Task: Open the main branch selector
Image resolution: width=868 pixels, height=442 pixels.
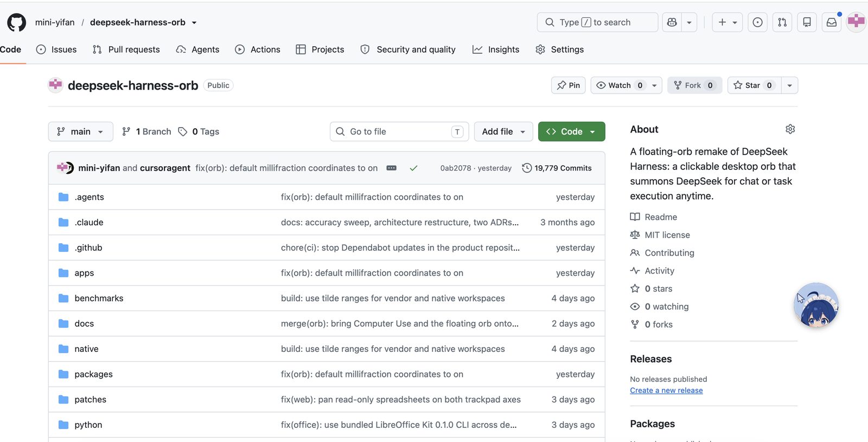Action: point(80,131)
